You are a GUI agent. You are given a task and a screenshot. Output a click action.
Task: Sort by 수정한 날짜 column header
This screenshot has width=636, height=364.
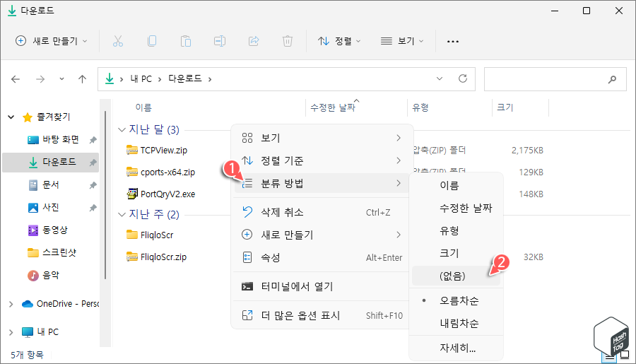333,107
